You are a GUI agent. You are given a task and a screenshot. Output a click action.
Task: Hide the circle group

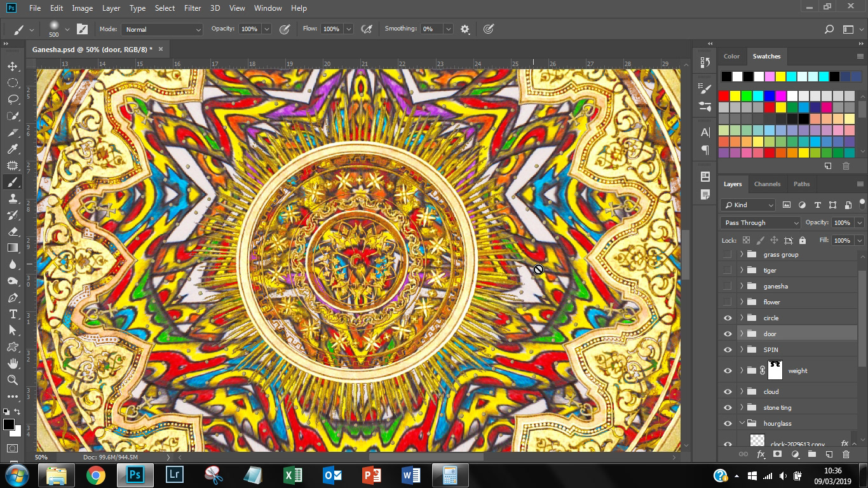(x=728, y=318)
